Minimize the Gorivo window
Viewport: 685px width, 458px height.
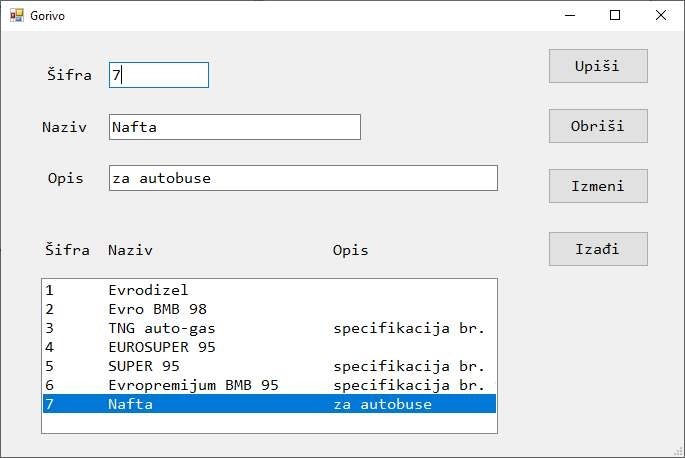coord(570,15)
